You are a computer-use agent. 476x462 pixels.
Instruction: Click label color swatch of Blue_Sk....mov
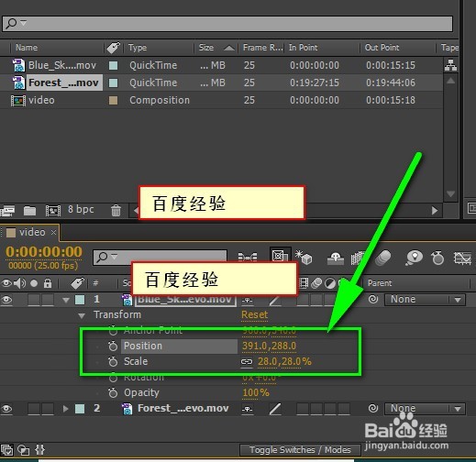[114, 65]
